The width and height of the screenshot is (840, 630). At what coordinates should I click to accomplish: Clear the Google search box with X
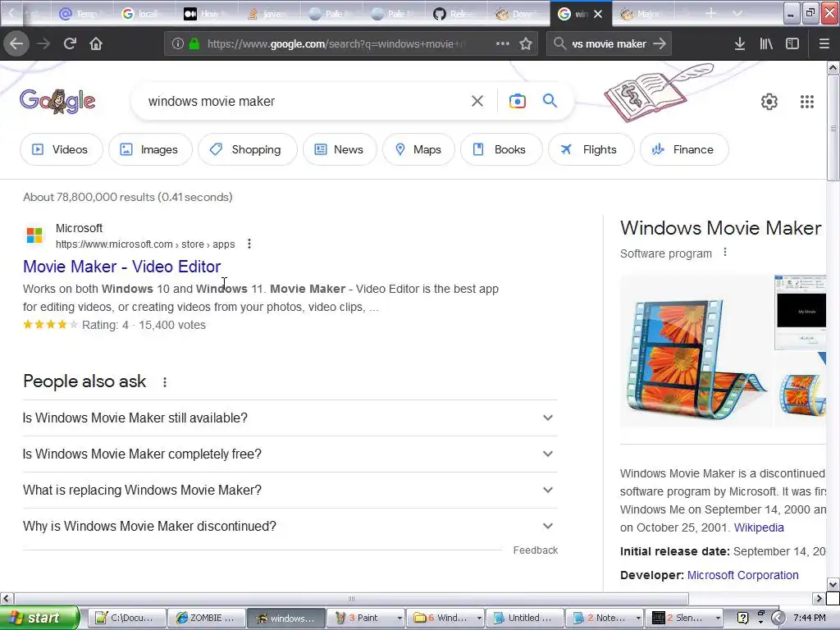(477, 101)
